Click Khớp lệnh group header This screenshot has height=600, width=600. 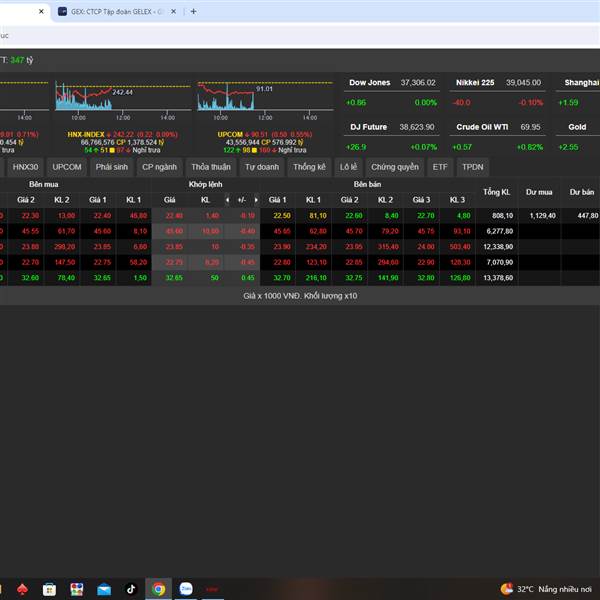(x=205, y=184)
